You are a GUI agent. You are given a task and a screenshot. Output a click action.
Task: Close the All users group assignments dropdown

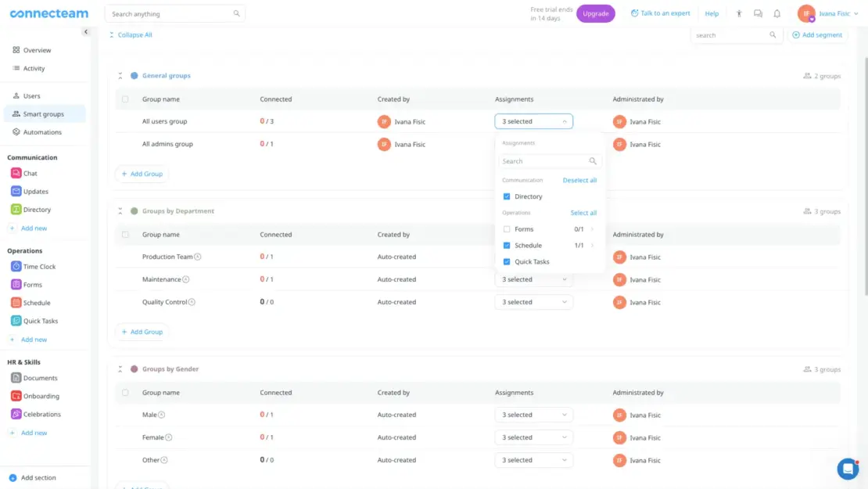[533, 121]
